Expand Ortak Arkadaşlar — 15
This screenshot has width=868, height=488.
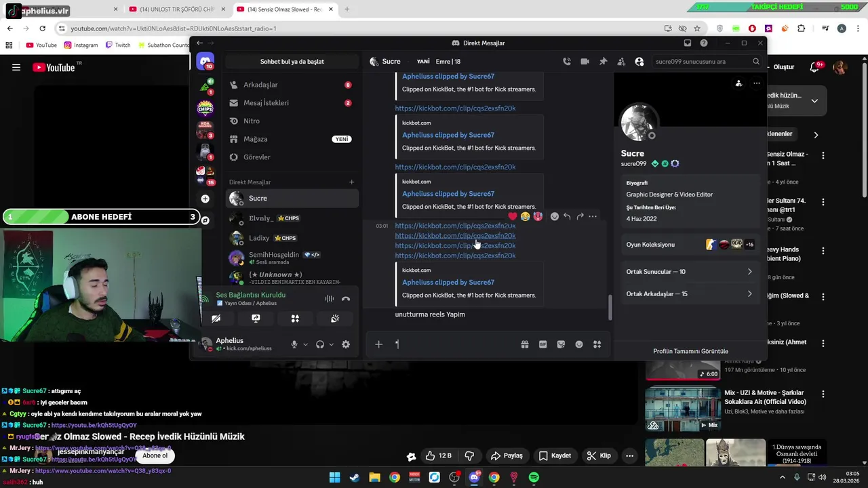click(x=689, y=294)
